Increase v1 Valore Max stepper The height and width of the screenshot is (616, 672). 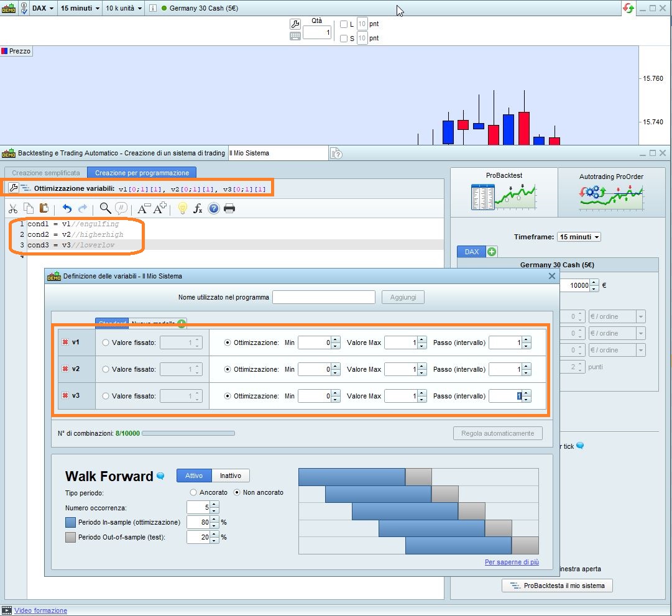click(x=422, y=340)
